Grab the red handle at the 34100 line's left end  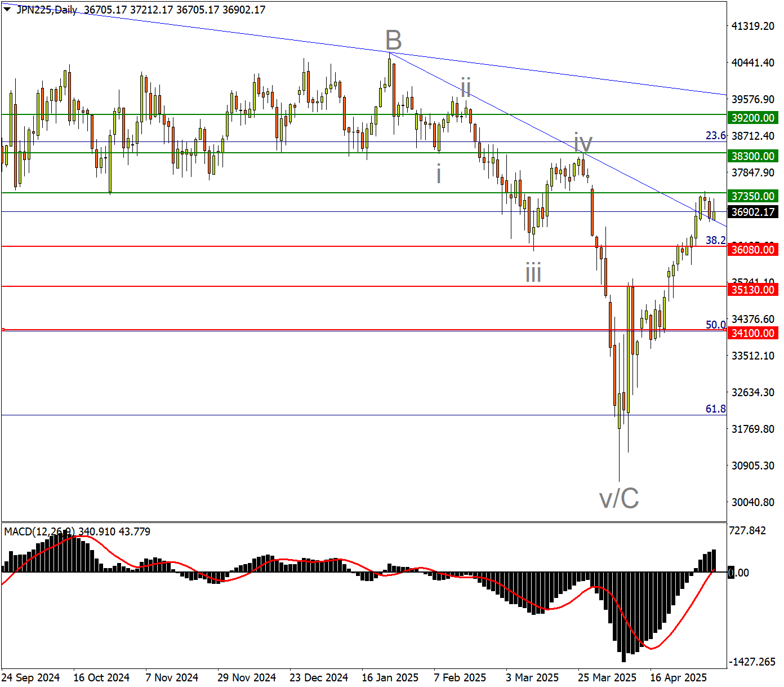pyautogui.click(x=3, y=330)
